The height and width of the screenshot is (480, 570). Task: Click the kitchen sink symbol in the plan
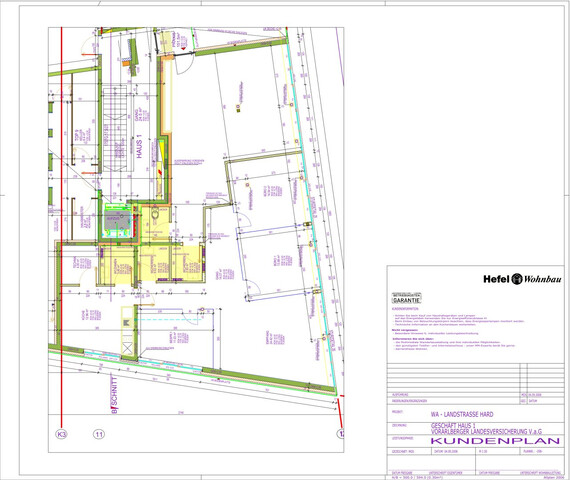(127, 322)
